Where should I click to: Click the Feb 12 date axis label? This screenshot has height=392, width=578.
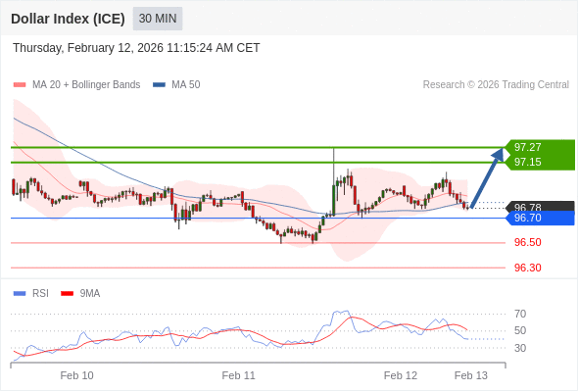click(401, 375)
